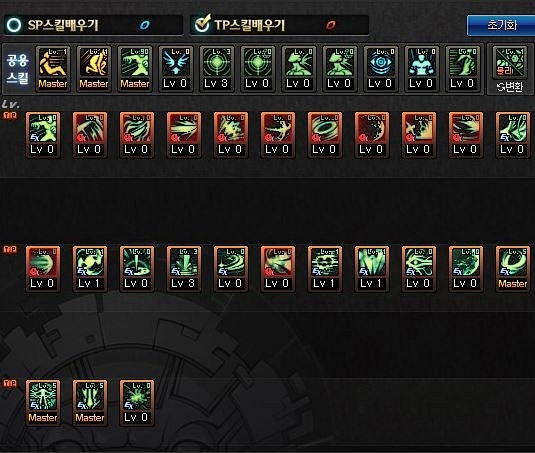Click the red ring-shaped TP skill icon

[324, 135]
